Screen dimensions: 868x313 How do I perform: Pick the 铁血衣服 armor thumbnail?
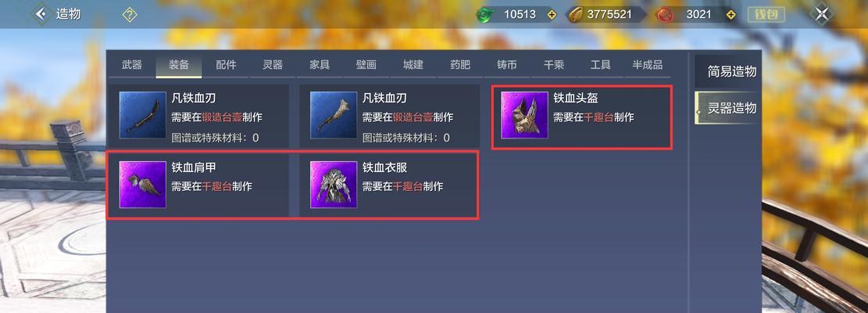(334, 185)
